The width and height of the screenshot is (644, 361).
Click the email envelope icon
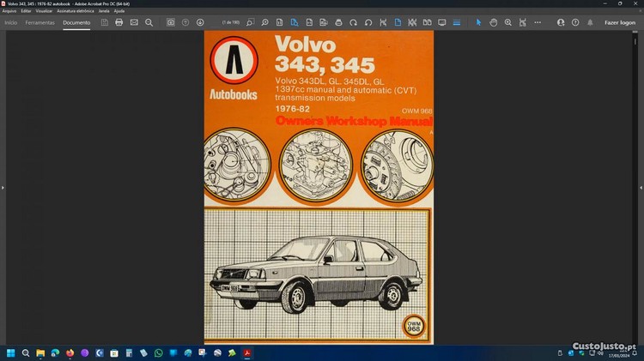[x=134, y=22]
